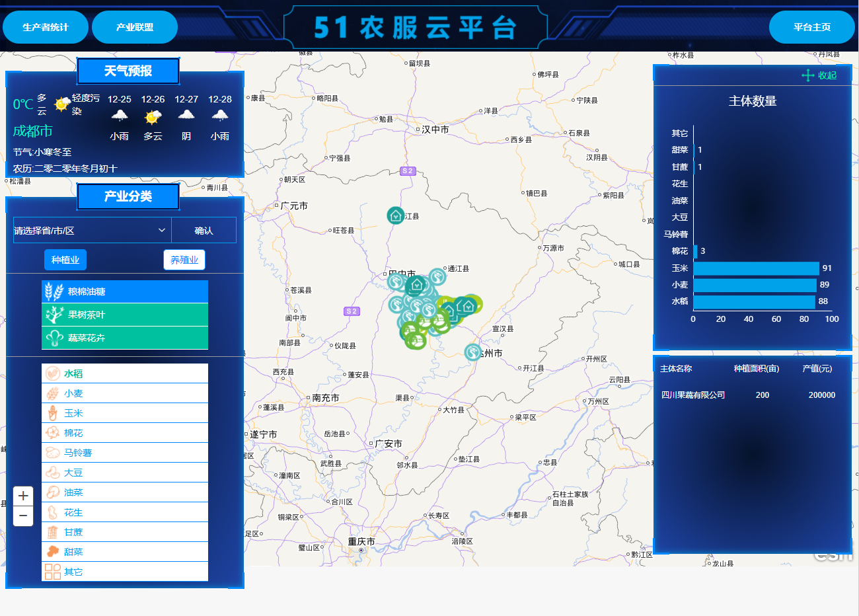The width and height of the screenshot is (859, 616).
Task: Select the 果树茶叶 category tab
Action: click(x=125, y=315)
